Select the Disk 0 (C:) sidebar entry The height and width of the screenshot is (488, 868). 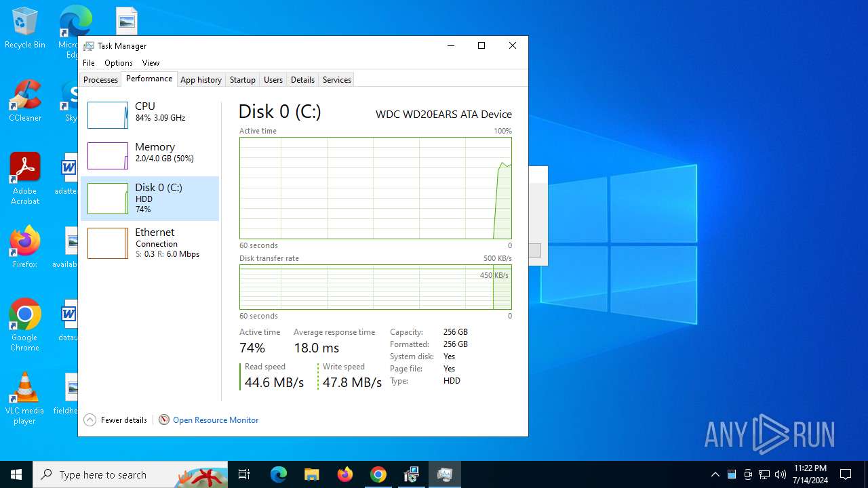(150, 199)
